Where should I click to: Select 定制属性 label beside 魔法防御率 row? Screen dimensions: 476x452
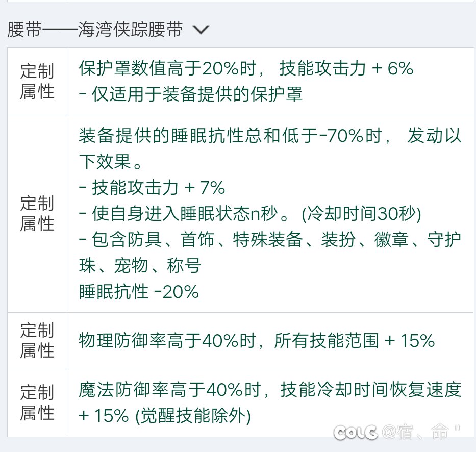tap(37, 403)
